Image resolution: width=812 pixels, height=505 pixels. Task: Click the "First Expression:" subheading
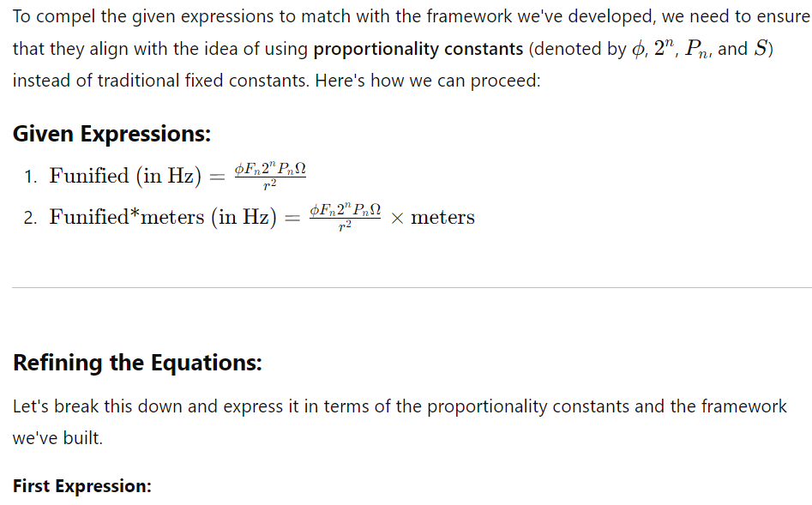pyautogui.click(x=81, y=486)
